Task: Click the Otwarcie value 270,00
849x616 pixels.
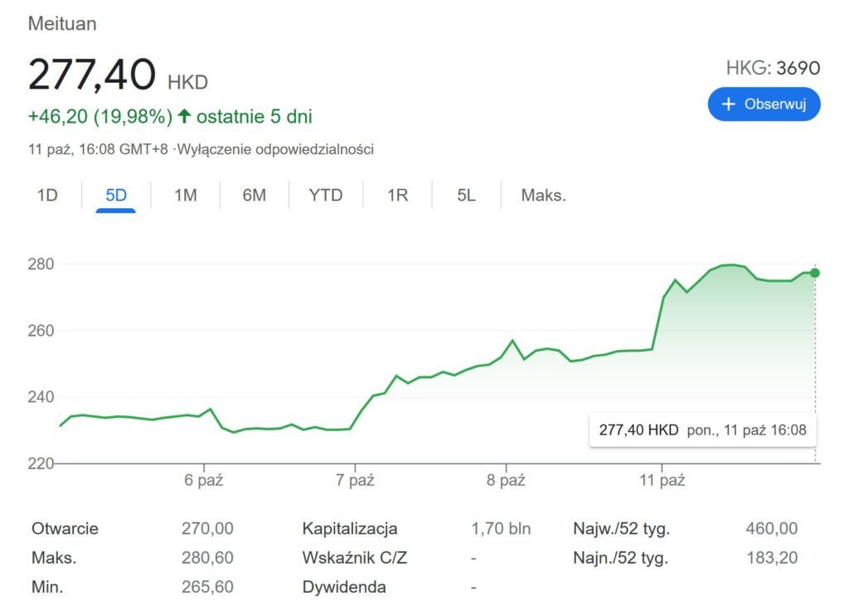Action: tap(207, 528)
